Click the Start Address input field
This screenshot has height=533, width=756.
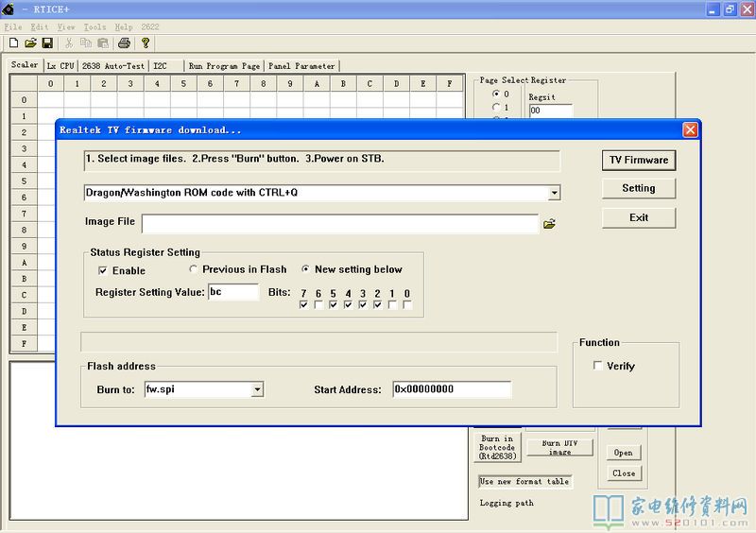point(452,389)
